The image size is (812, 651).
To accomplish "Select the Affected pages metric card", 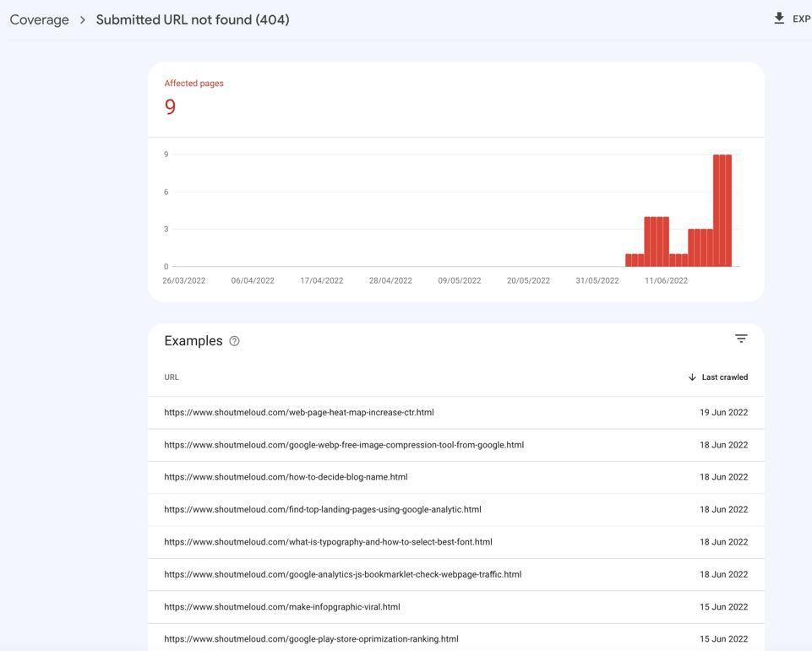I will click(193, 97).
